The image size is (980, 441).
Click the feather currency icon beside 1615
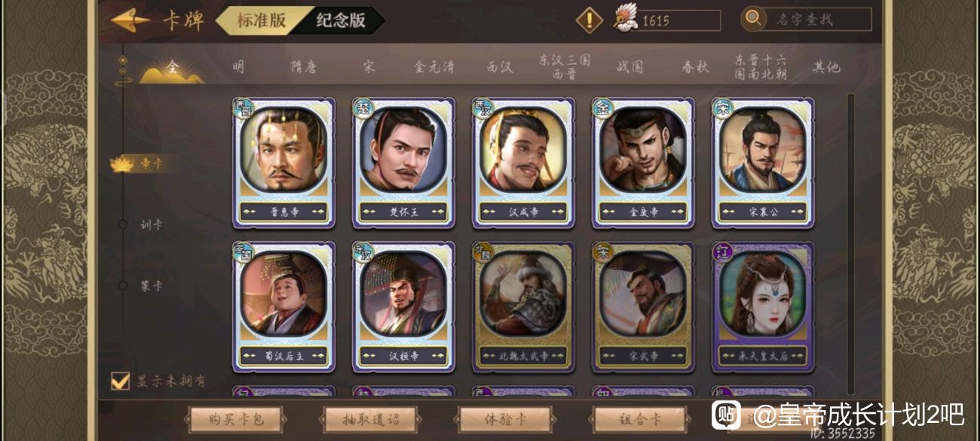[626, 19]
